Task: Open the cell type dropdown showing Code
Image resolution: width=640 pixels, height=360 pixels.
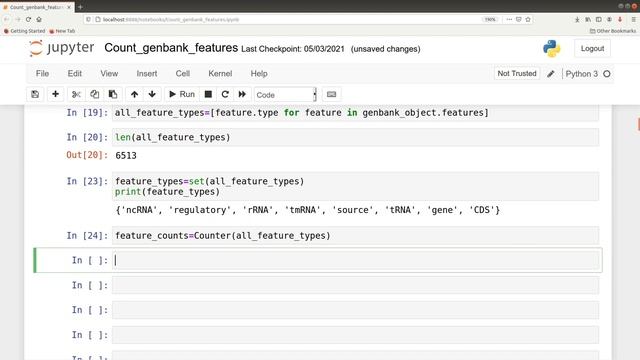Action: (285, 95)
